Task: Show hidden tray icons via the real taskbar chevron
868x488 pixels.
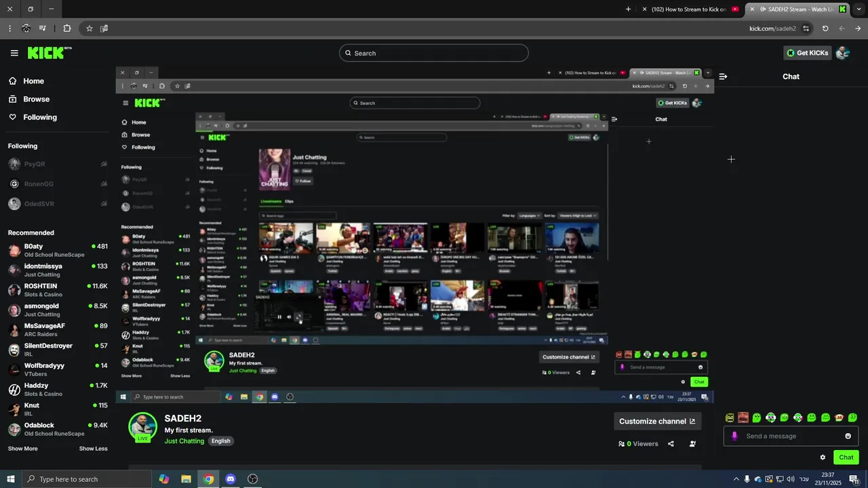Action: [x=736, y=479]
